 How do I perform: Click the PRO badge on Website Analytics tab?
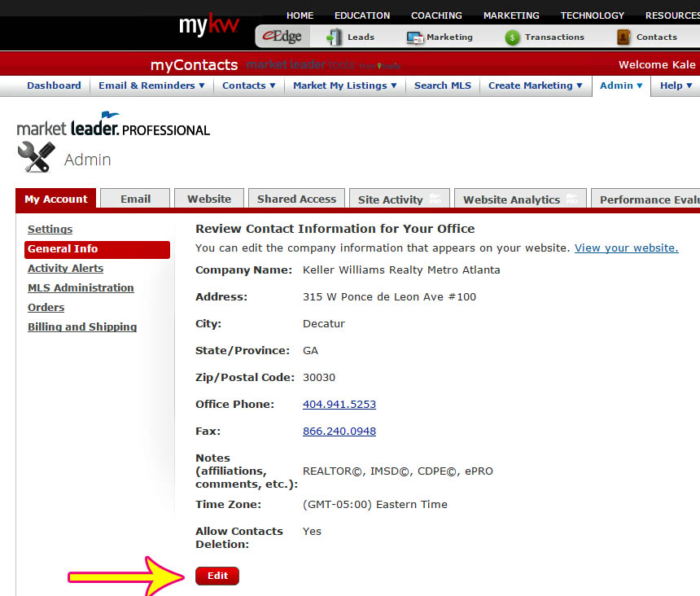[x=572, y=199]
